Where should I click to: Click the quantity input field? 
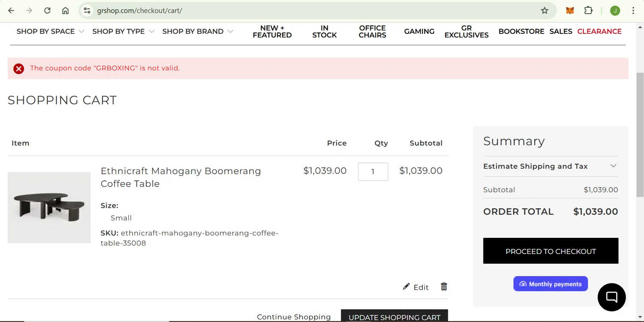(373, 172)
